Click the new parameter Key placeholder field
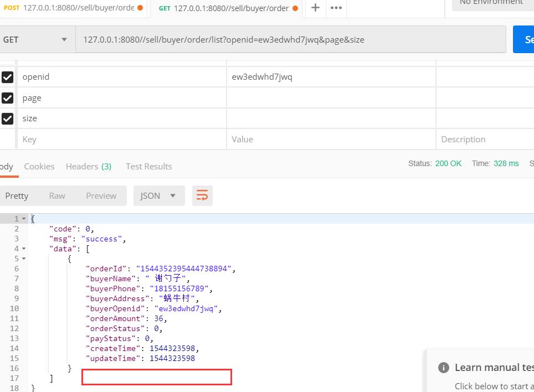 coord(121,139)
